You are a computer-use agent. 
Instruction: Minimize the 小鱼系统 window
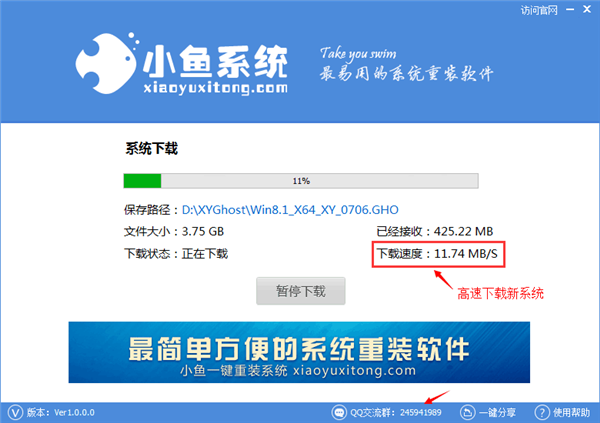570,10
